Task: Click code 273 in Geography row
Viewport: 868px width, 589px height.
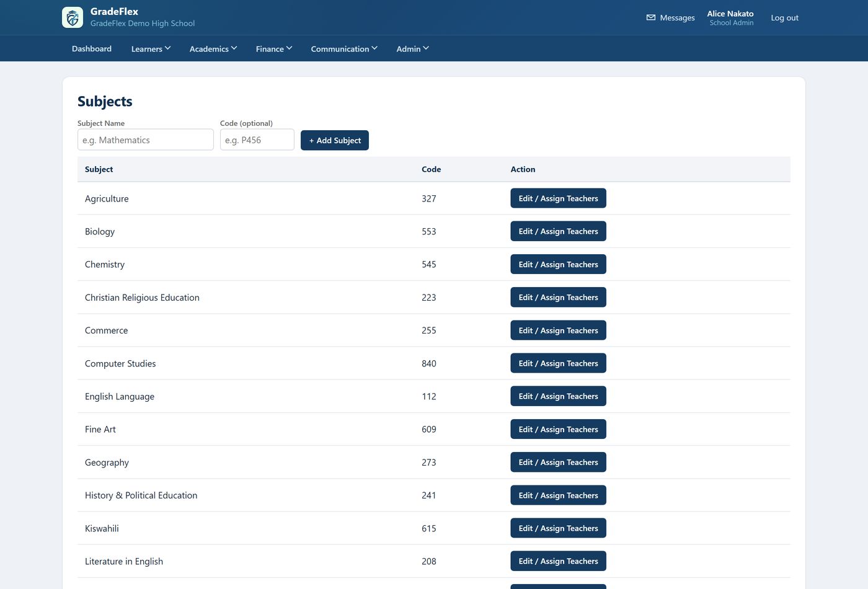Action: point(429,463)
